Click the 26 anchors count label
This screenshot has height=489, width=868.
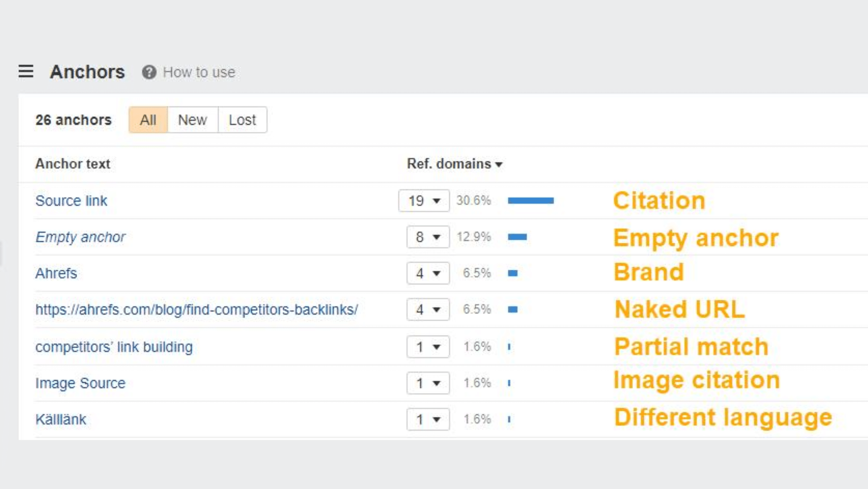[74, 120]
